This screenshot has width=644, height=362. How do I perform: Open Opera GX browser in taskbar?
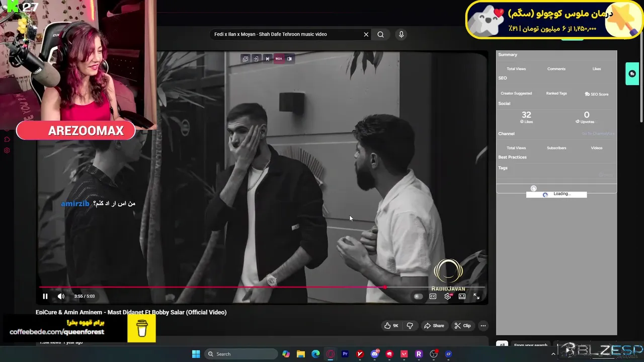[330, 354]
